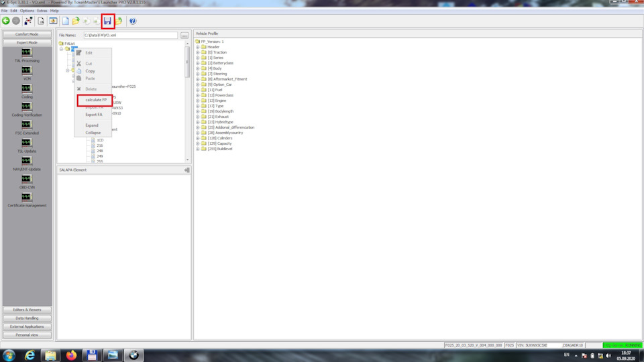Click the toolbar document icon after connect

click(41, 21)
